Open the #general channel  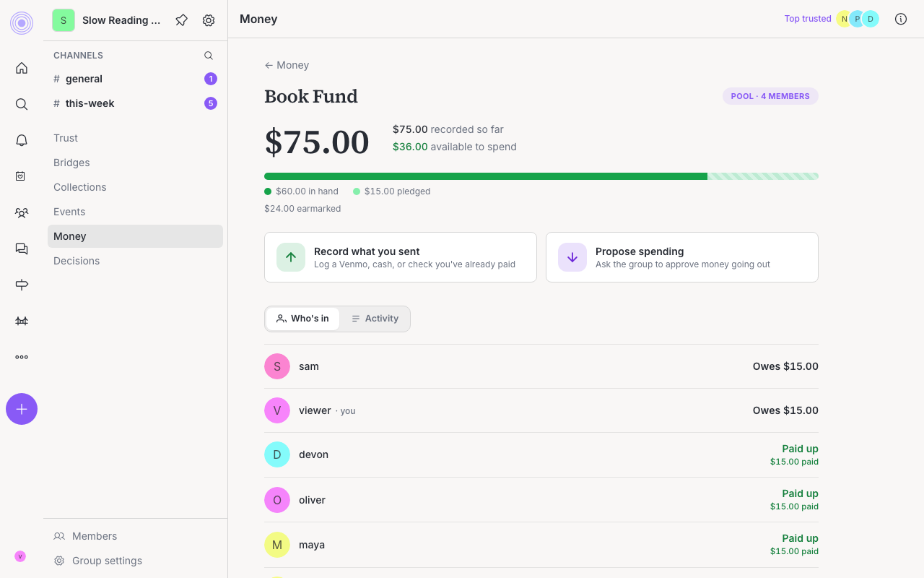click(x=135, y=79)
